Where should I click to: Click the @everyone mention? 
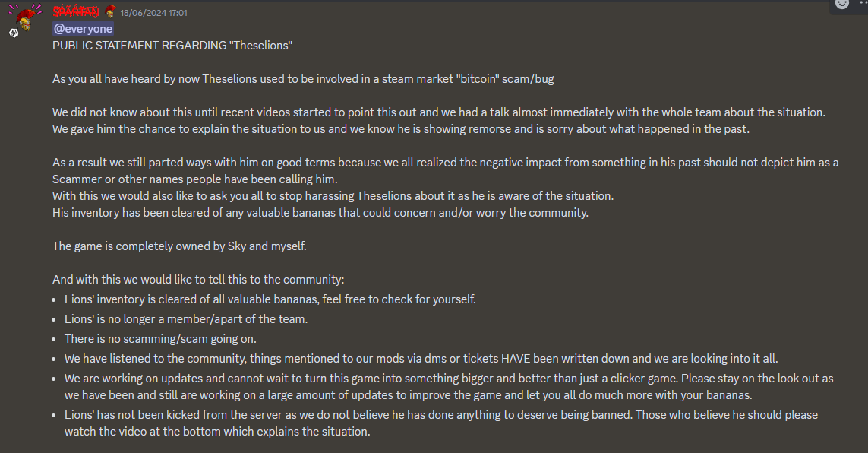click(82, 28)
